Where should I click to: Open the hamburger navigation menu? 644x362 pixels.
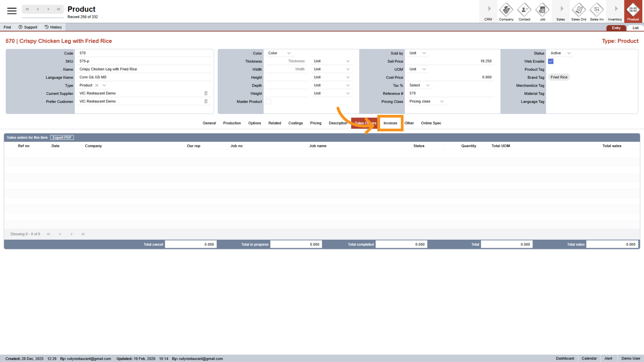(x=12, y=11)
